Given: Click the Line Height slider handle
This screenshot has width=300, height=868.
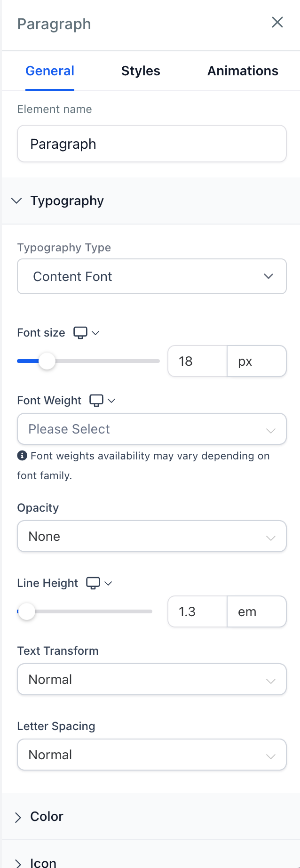Looking at the screenshot, I should click(x=27, y=612).
